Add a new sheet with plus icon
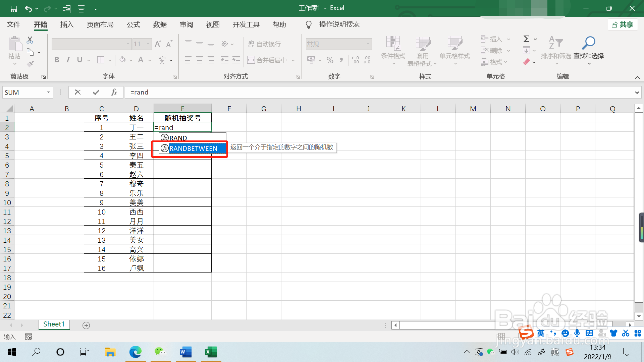Image resolution: width=644 pixels, height=362 pixels. (x=86, y=325)
